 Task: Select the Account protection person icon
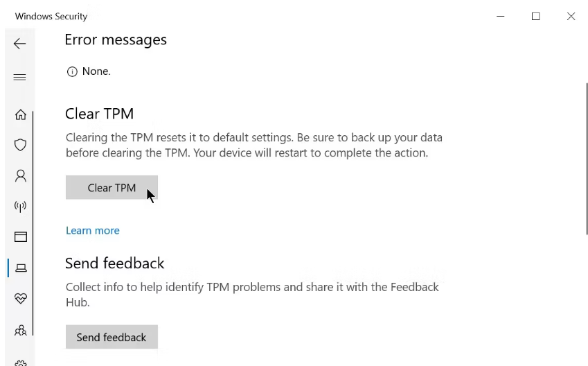tap(21, 176)
